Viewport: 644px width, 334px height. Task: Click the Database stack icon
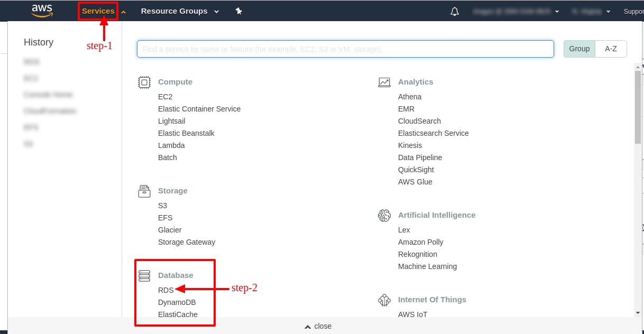(144, 275)
